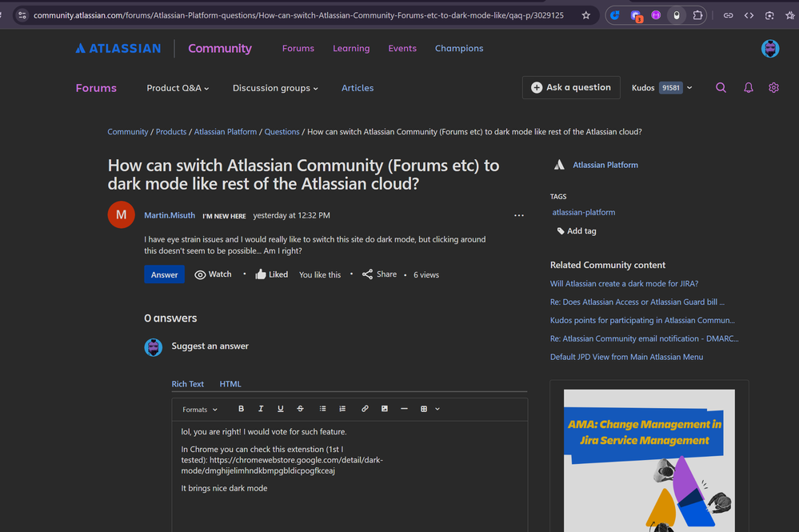Click the blue Answer button
This screenshot has height=532, width=799.
164,274
